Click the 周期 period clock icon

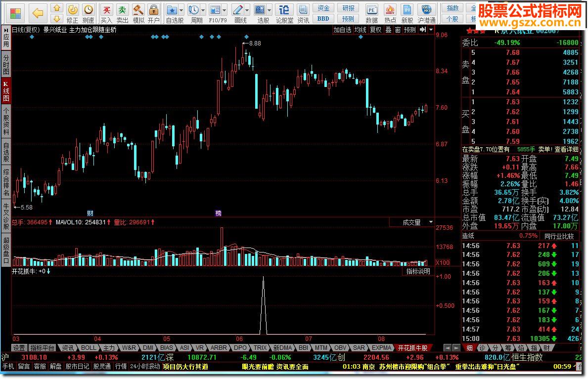click(x=193, y=10)
